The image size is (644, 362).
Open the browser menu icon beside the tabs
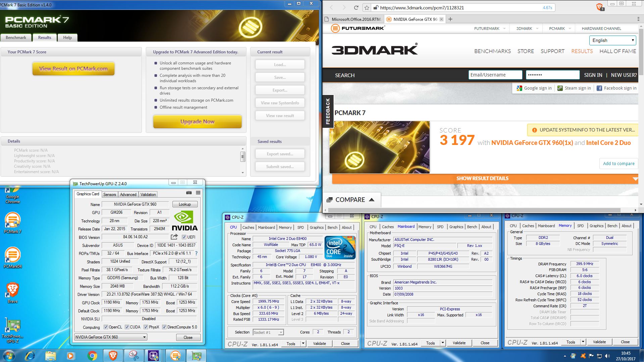tap(638, 19)
